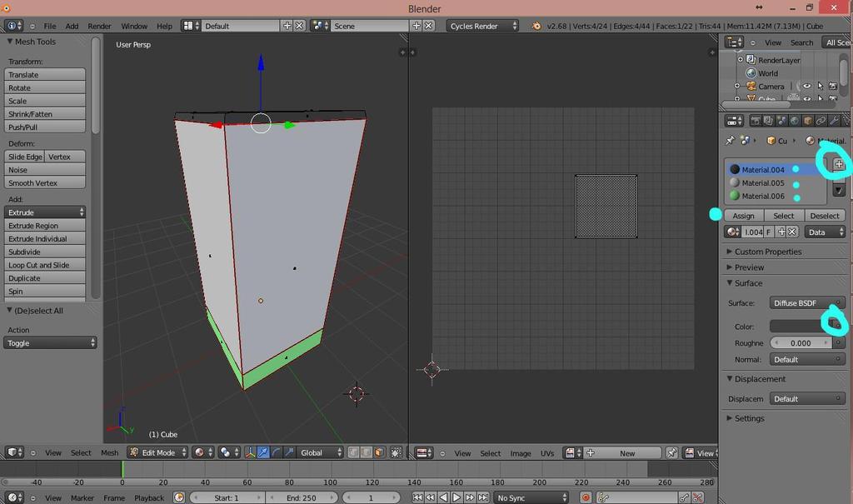Switch to face select mode
Image resolution: width=853 pixels, height=504 pixels.
click(380, 452)
